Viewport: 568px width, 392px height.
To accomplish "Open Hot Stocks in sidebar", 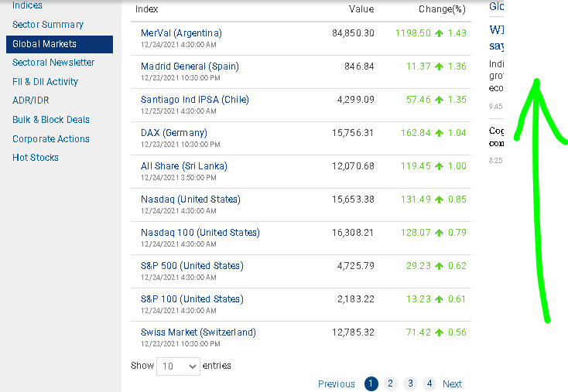I will [x=36, y=158].
